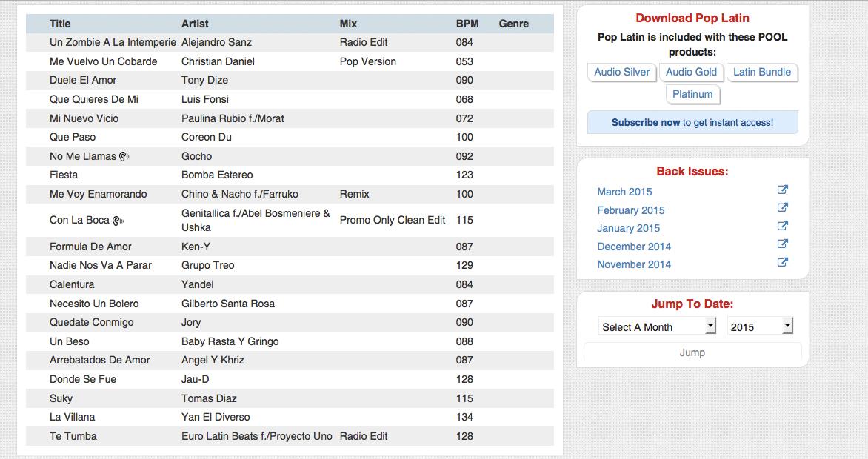Select the Fiesta track row

coord(290,175)
